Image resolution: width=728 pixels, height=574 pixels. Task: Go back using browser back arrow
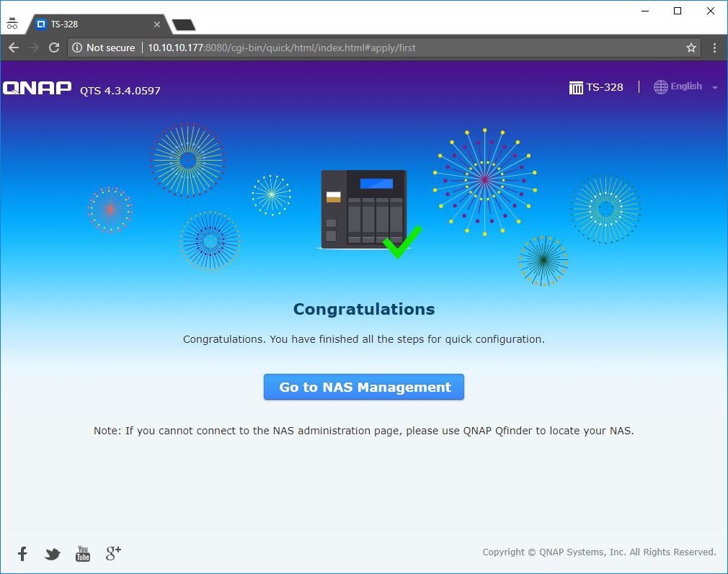click(x=14, y=48)
